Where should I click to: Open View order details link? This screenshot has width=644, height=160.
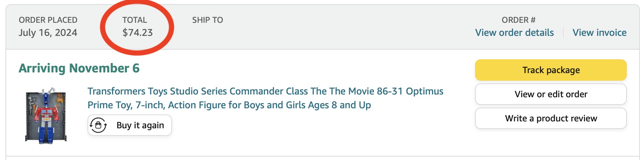tap(514, 33)
